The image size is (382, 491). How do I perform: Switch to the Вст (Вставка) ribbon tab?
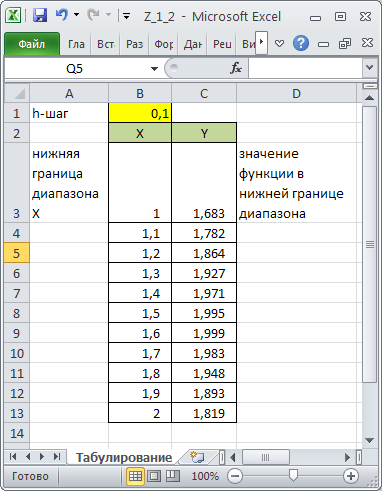pos(105,44)
